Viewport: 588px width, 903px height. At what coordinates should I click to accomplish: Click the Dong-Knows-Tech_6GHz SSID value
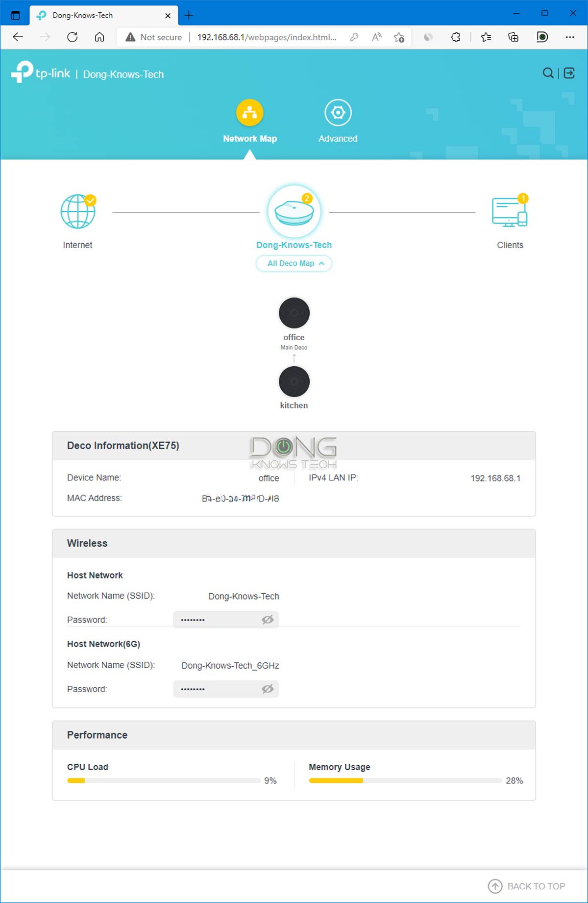tap(230, 665)
